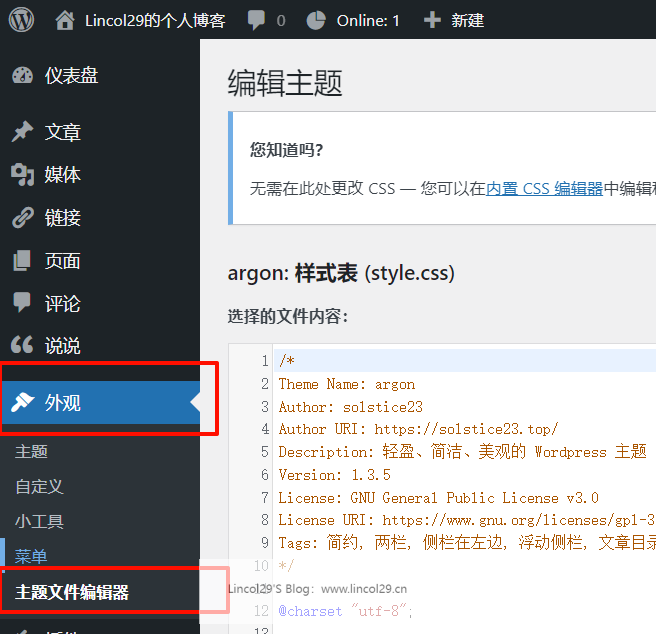Click the 链接 chain link icon

[22, 218]
